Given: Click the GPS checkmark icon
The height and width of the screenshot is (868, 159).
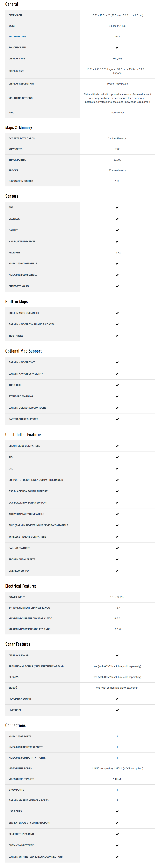Looking at the screenshot, I should click(117, 208).
